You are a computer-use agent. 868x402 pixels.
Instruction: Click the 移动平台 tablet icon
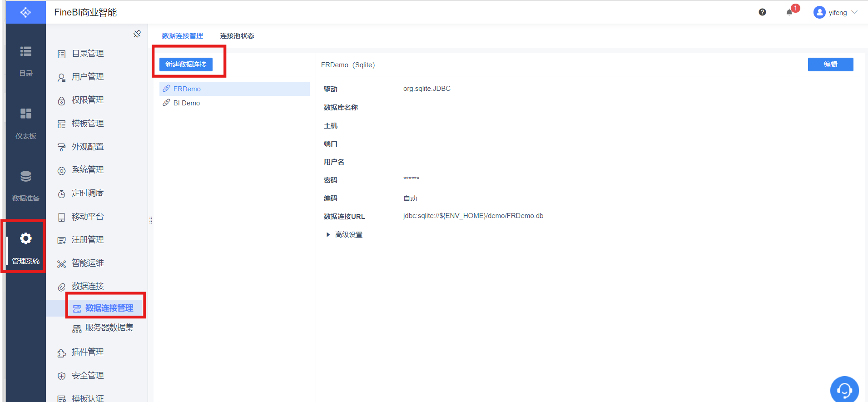click(x=62, y=218)
